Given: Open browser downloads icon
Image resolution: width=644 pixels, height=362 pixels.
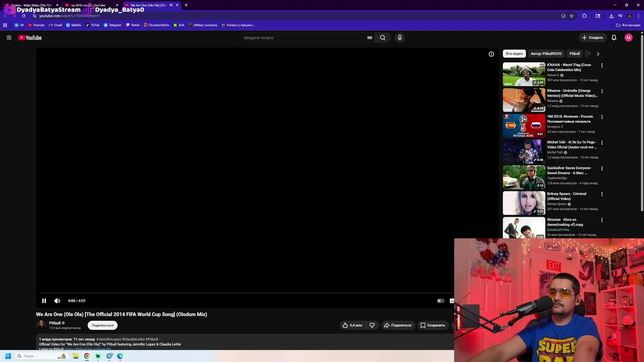Looking at the screenshot, I should pos(611,16).
